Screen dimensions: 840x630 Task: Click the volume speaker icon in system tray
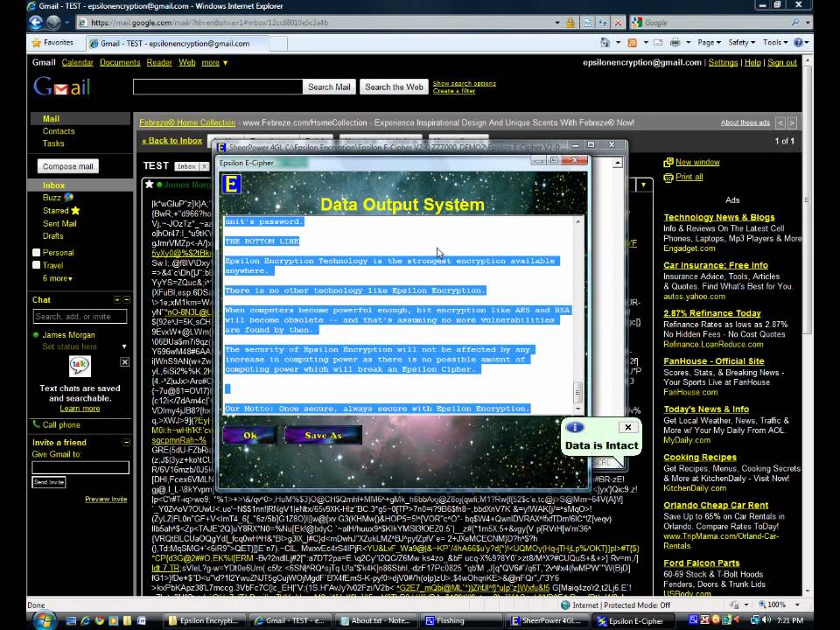[x=766, y=620]
